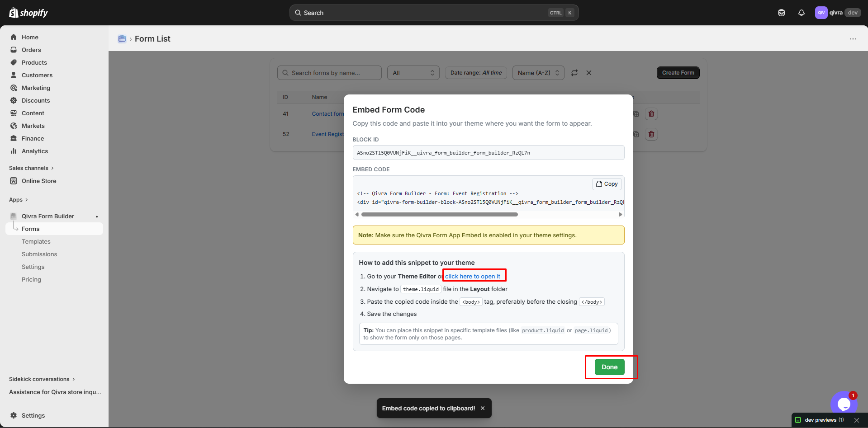Click the clear filters X icon

(x=589, y=73)
